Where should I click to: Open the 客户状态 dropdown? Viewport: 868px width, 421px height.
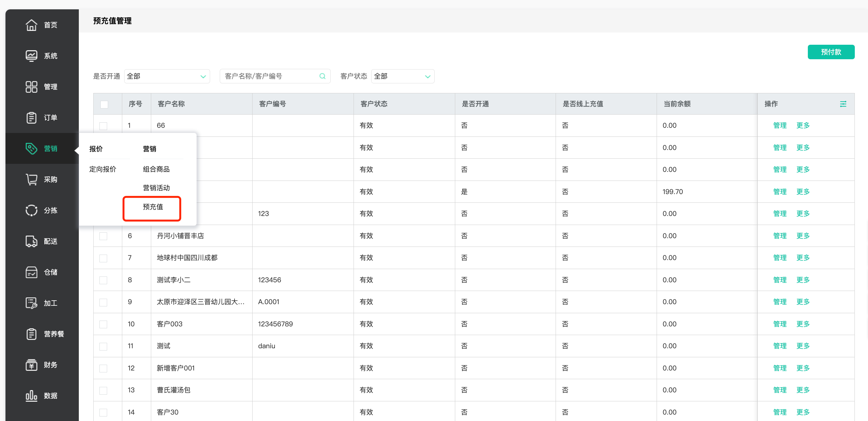(402, 76)
